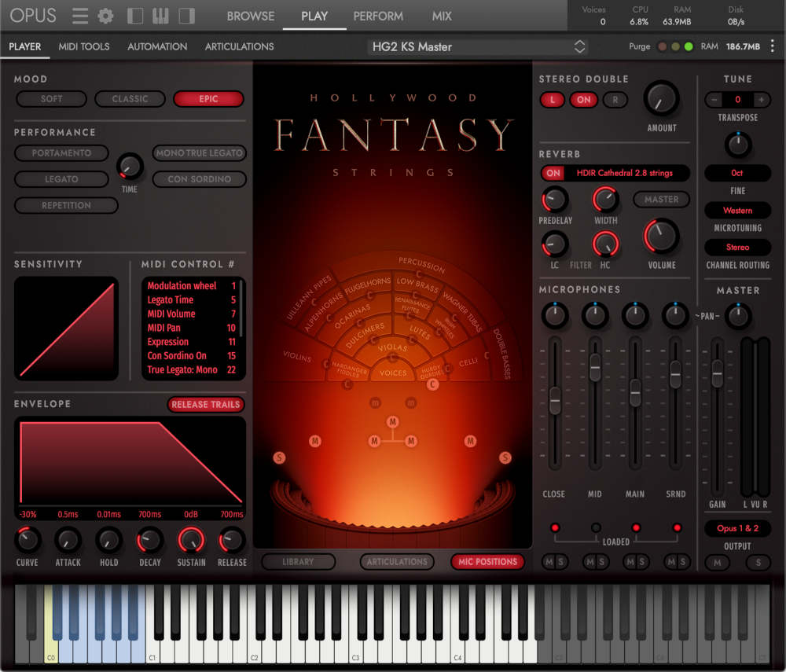Toggle the right panel view icon
Image resolution: width=786 pixels, height=672 pixels.
click(186, 15)
